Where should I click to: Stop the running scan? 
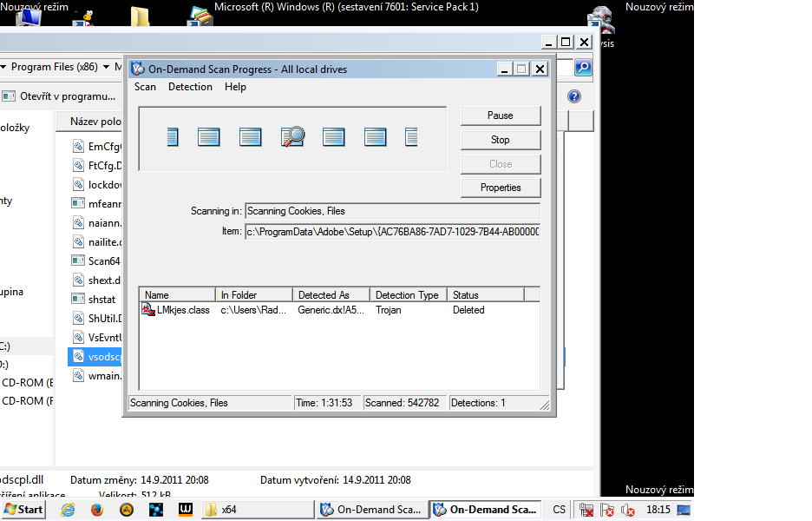click(501, 140)
